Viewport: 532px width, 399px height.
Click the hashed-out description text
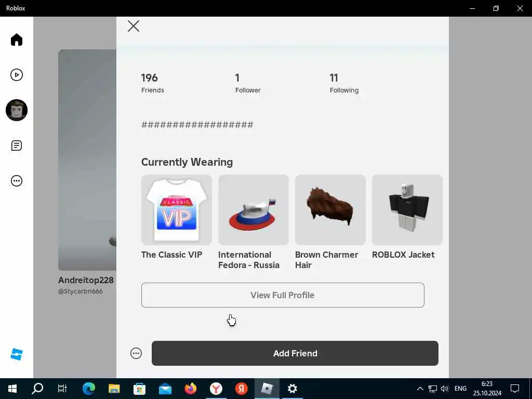click(197, 125)
